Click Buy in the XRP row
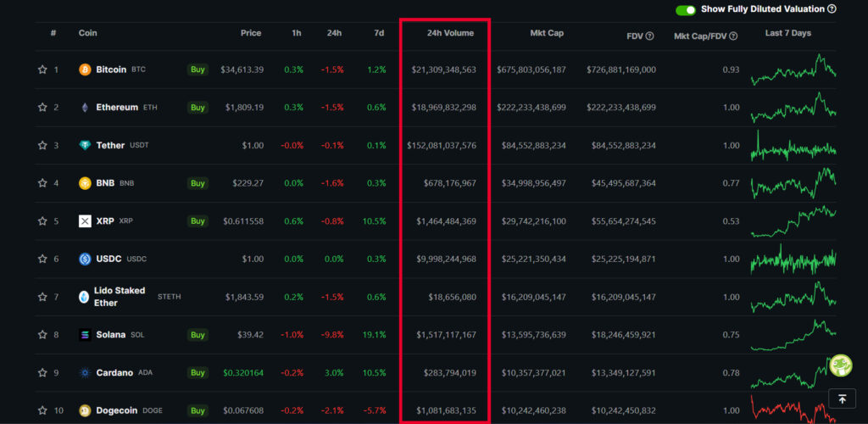The height and width of the screenshot is (424, 868). coord(198,221)
